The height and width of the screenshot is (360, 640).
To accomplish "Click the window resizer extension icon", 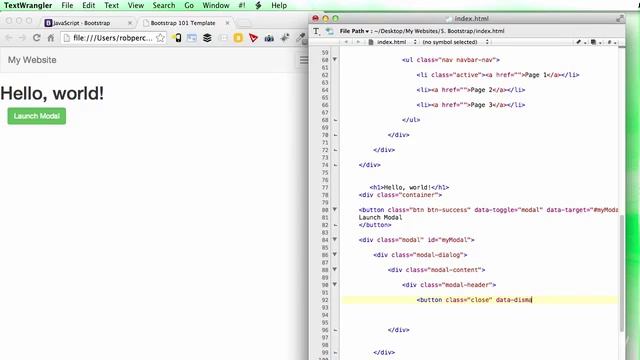I will coord(192,38).
